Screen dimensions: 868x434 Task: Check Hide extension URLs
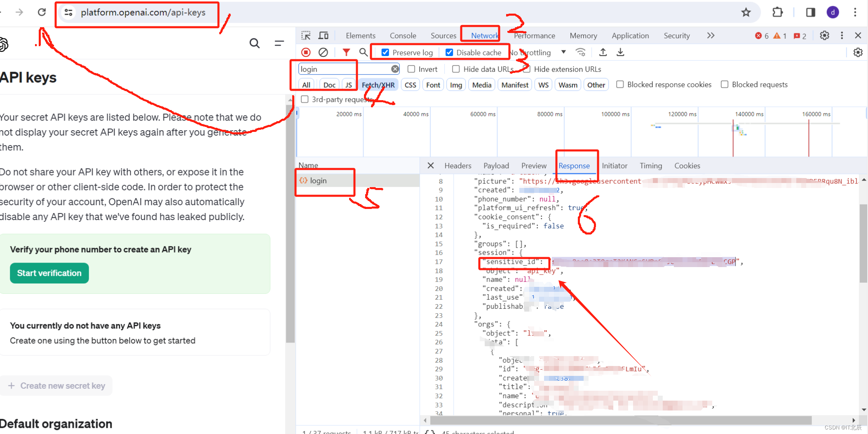click(x=526, y=69)
